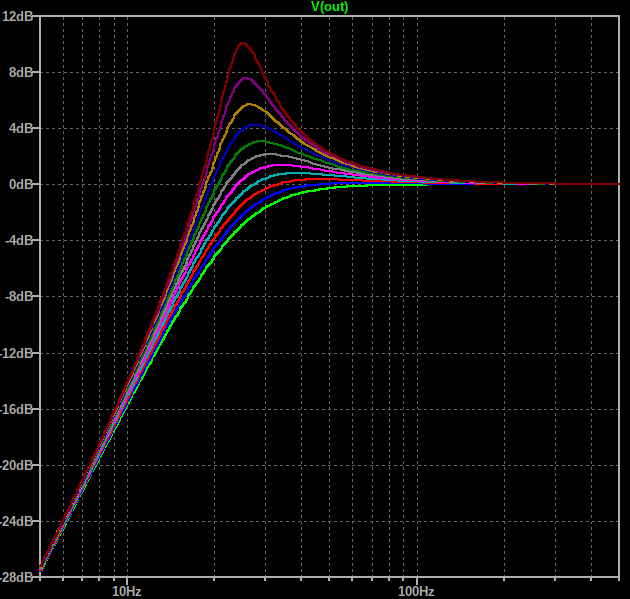Image resolution: width=630 pixels, height=599 pixels.
Task: Click the -24dB vertical axis label
Action: pos(16,521)
